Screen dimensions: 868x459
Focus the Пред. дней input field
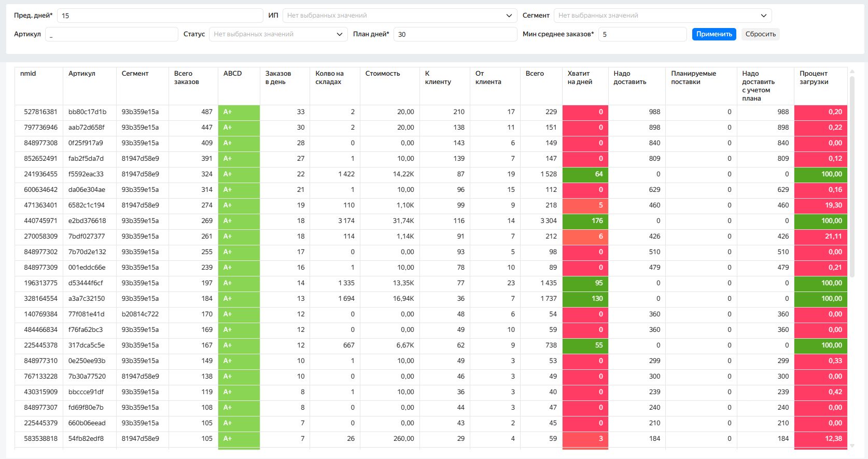coord(160,16)
